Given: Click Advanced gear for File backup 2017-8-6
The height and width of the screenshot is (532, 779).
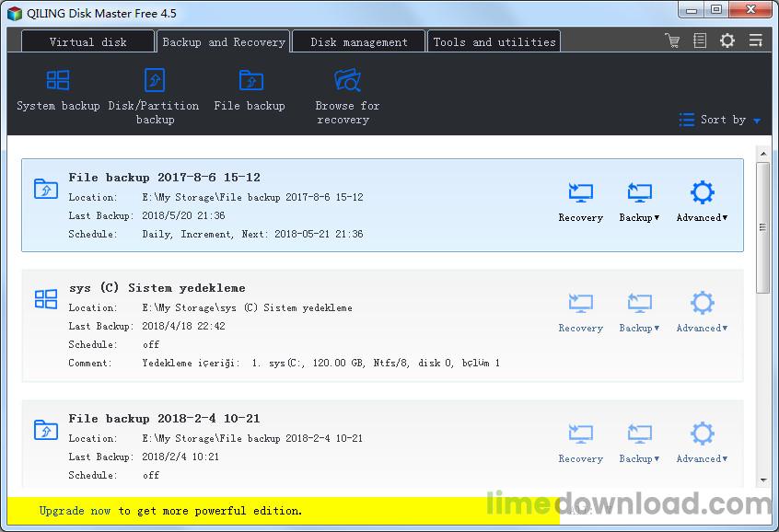Looking at the screenshot, I should 702,192.
